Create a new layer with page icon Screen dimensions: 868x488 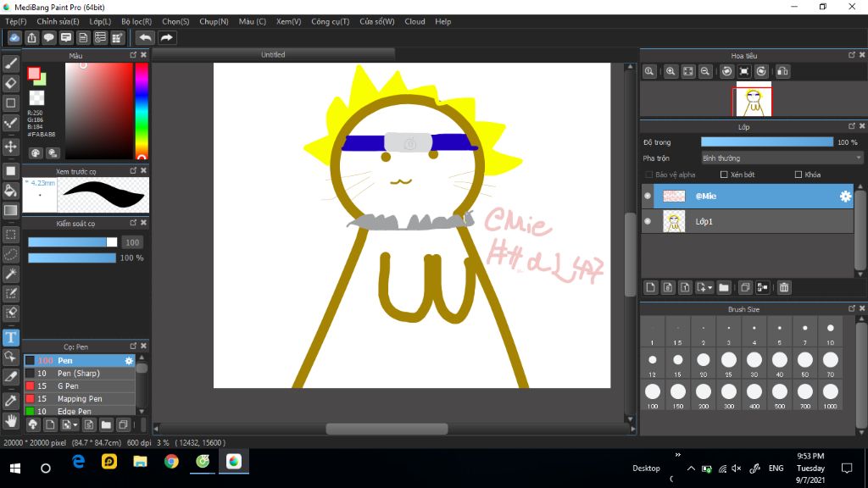[650, 287]
